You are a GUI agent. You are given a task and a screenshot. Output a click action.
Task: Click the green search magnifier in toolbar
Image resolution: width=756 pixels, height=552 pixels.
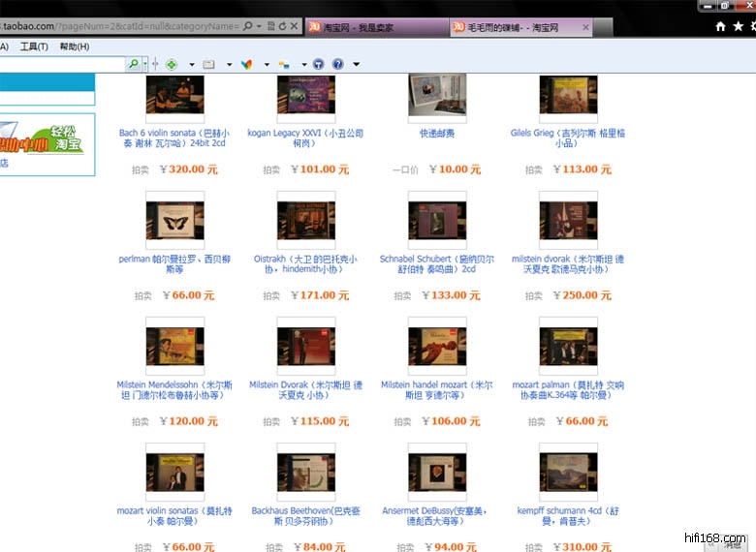[133, 64]
